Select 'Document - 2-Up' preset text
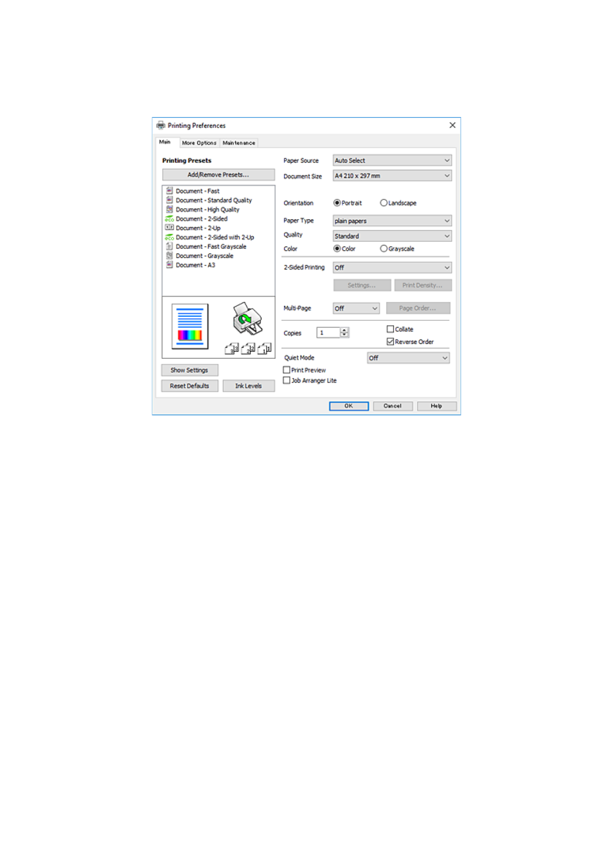Image resolution: width=613 pixels, height=868 pixels. pyautogui.click(x=198, y=228)
